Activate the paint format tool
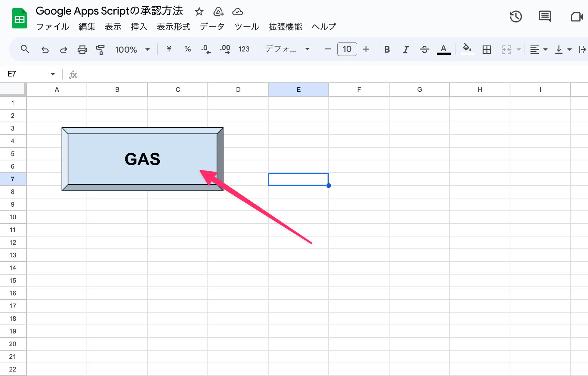The width and height of the screenshot is (588, 376). [x=100, y=49]
